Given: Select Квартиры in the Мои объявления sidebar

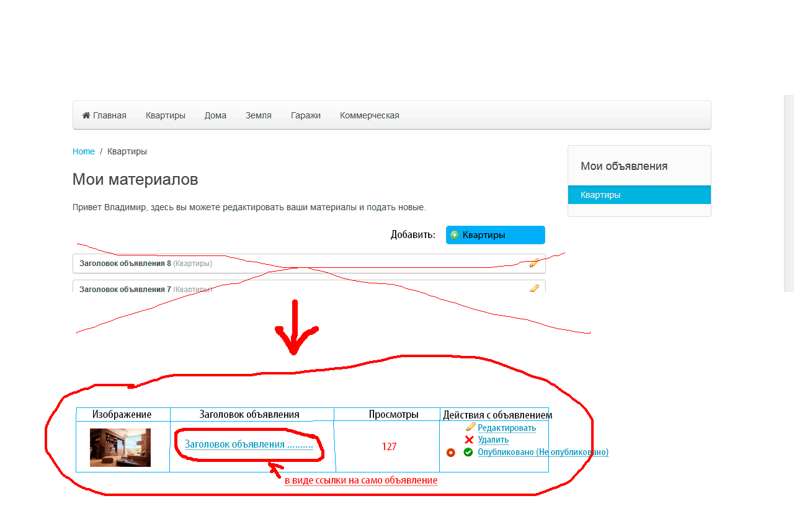Looking at the screenshot, I should pos(640,195).
